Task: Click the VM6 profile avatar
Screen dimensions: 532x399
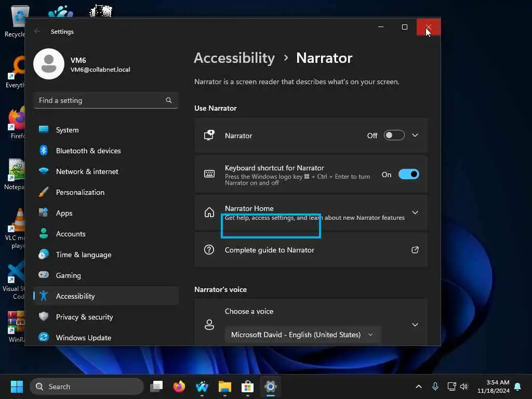Action: (x=49, y=64)
